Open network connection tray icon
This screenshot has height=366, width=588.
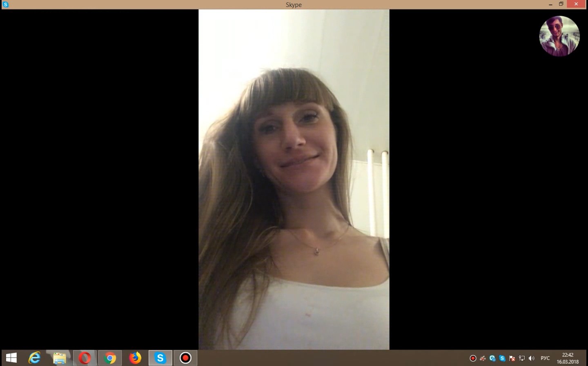click(522, 358)
